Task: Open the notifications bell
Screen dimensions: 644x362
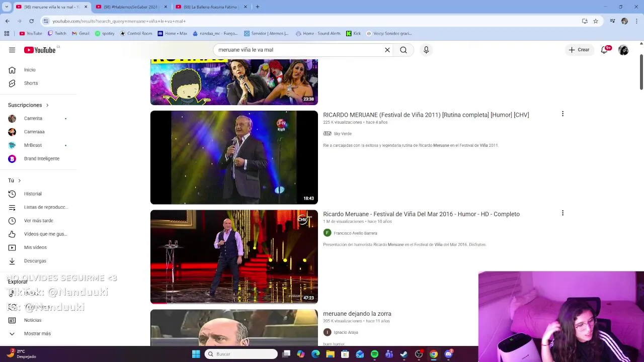Action: (x=604, y=50)
